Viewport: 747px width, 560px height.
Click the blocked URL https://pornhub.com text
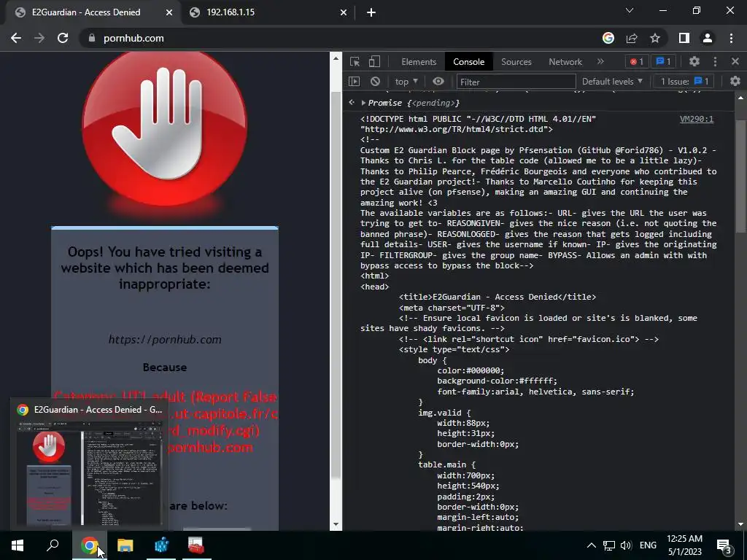click(165, 340)
